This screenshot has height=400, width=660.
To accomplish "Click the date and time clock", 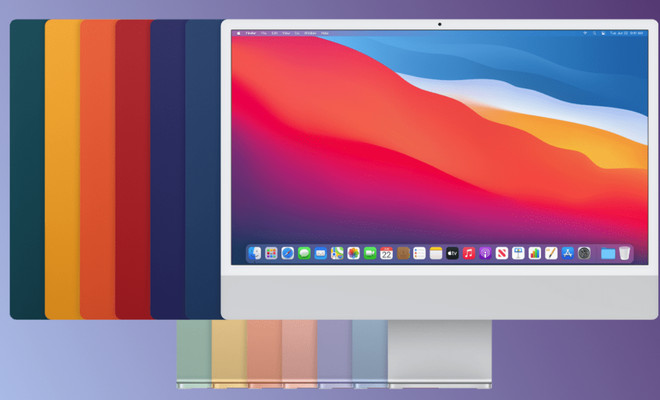I will [x=627, y=33].
